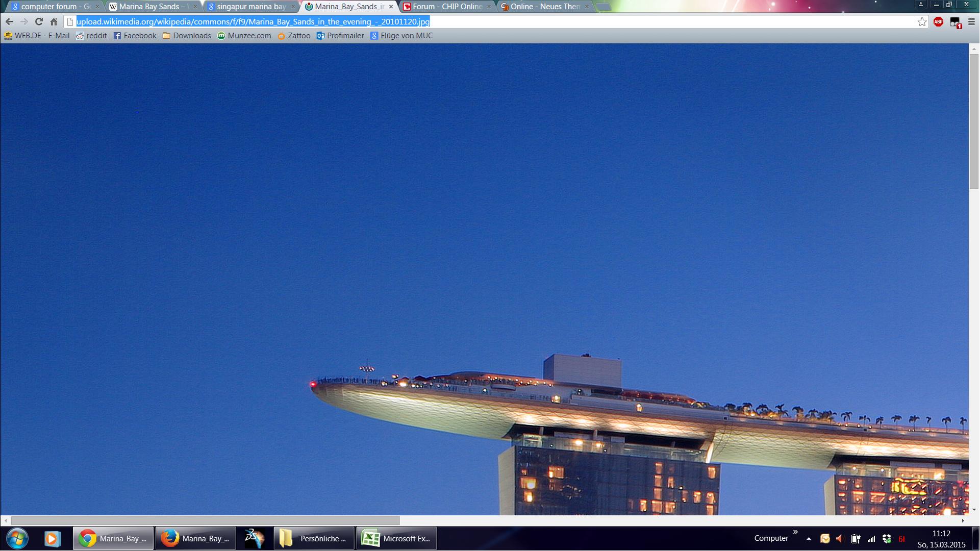980x551 pixels.
Task: Switch to the Forum - CHIP Online tab
Action: 443,7
